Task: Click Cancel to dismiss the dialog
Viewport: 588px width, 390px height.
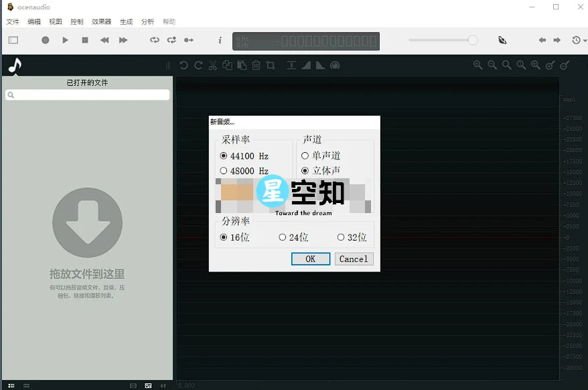Action: 354,259
